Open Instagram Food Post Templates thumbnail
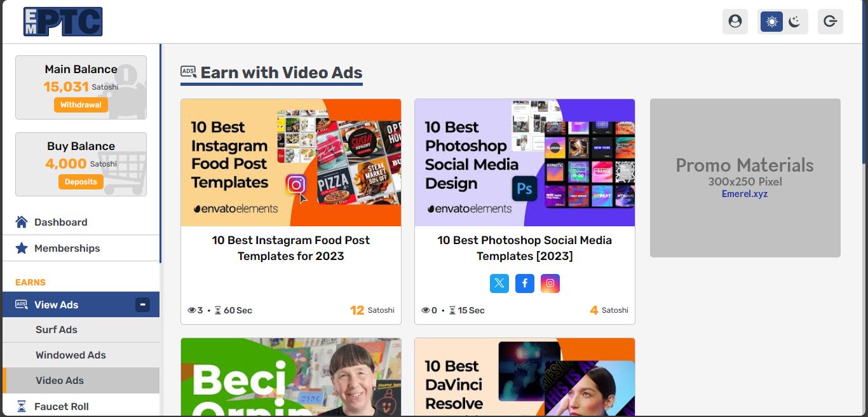Viewport: 868px width, 417px height. [x=291, y=163]
